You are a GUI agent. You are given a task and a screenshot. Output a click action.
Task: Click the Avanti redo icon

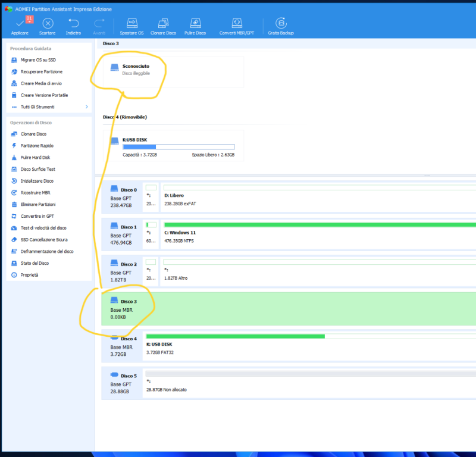click(99, 23)
